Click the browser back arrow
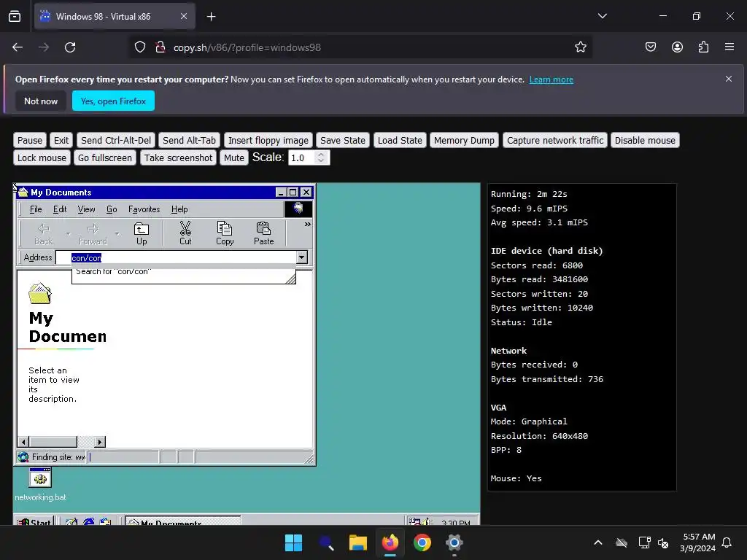747x560 pixels. (x=18, y=47)
